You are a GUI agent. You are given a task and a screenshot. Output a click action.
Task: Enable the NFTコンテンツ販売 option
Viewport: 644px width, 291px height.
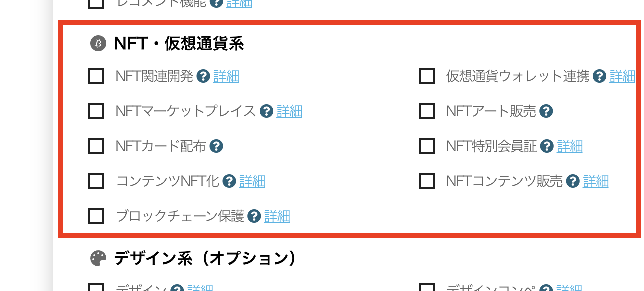pyautogui.click(x=427, y=181)
